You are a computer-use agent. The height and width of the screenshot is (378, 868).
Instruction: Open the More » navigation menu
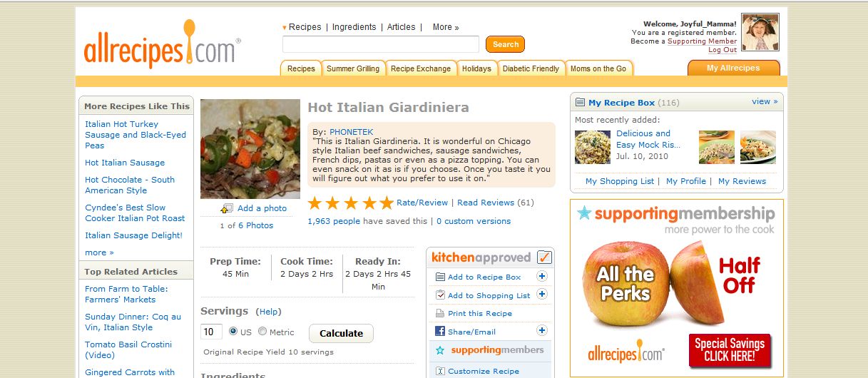[446, 27]
